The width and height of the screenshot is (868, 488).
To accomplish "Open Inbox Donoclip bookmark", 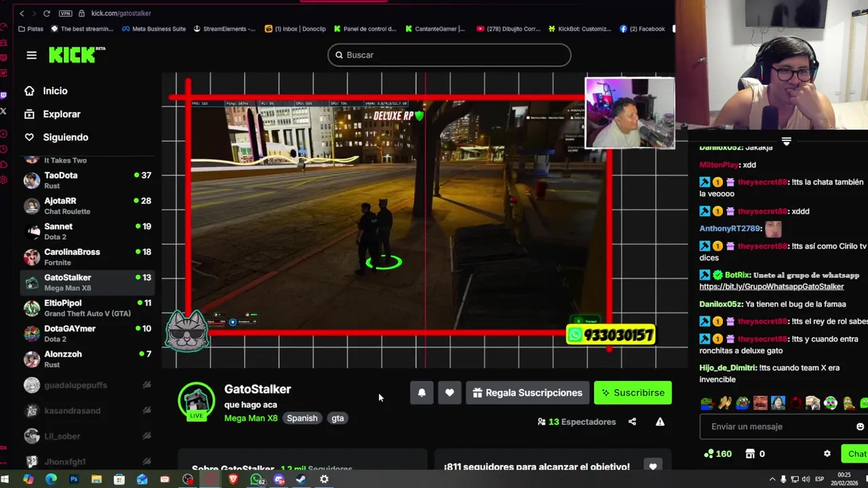I will [x=296, y=29].
